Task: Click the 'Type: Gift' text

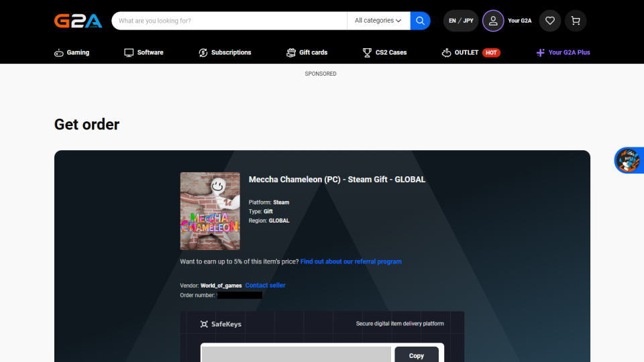Action: click(x=261, y=211)
